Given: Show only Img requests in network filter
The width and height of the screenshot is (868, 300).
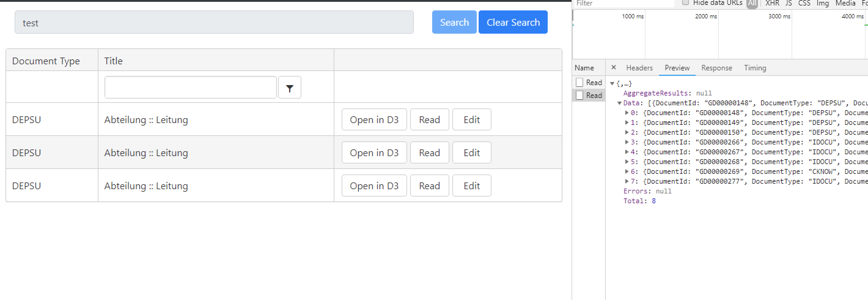Looking at the screenshot, I should (x=822, y=3).
